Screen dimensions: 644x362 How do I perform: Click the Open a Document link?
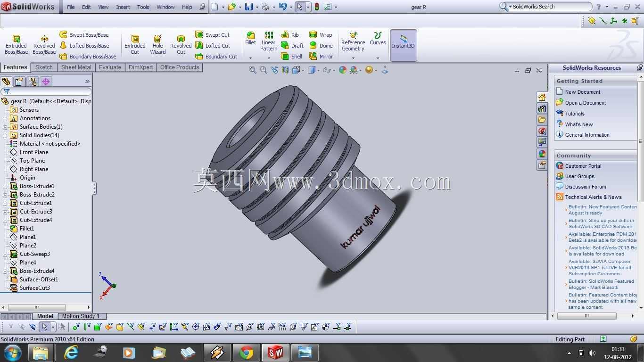pyautogui.click(x=586, y=103)
